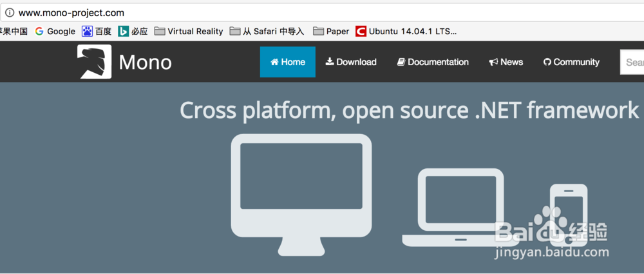Screen dimensions: 644x274
Task: Click the Mono gorilla logo
Action: coord(95,62)
